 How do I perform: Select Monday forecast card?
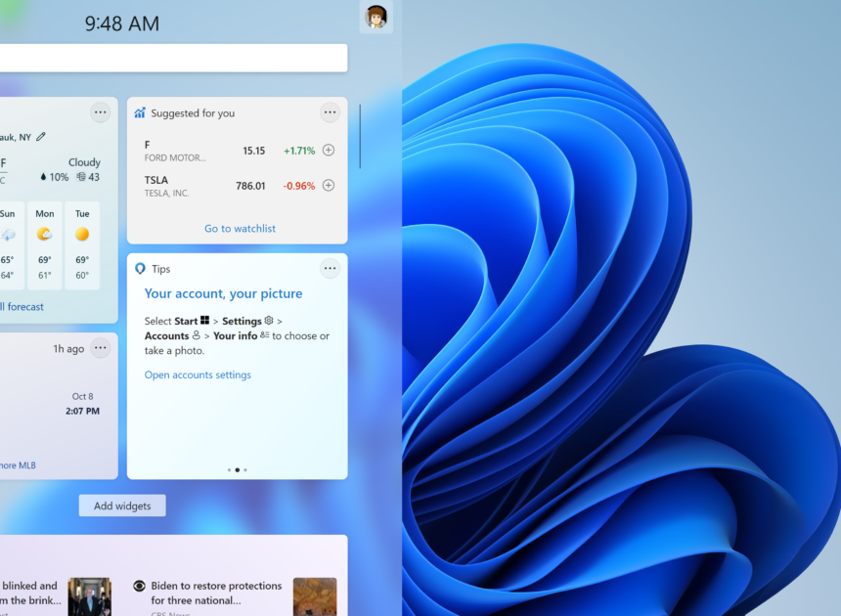click(x=45, y=245)
